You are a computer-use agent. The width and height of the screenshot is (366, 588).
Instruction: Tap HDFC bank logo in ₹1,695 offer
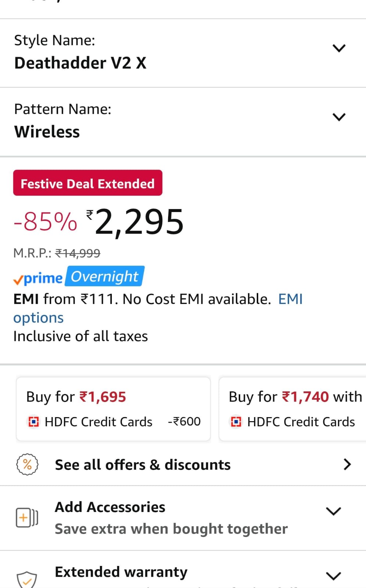[33, 422]
